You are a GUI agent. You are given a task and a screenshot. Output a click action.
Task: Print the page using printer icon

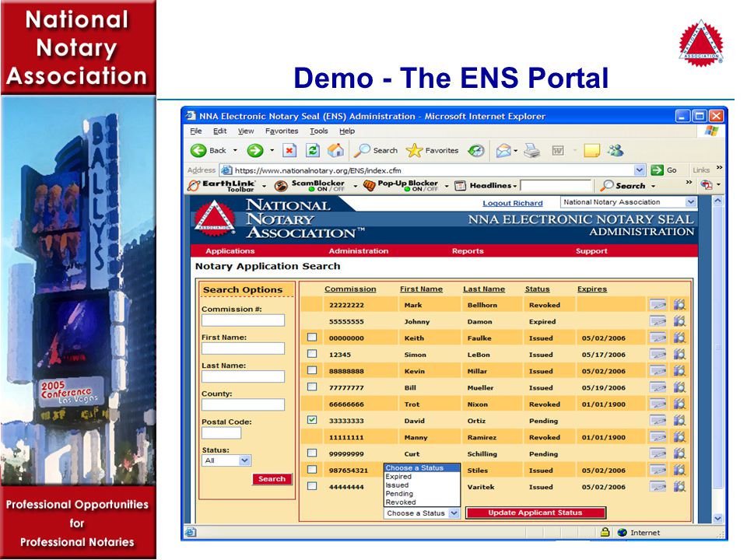coord(531,151)
